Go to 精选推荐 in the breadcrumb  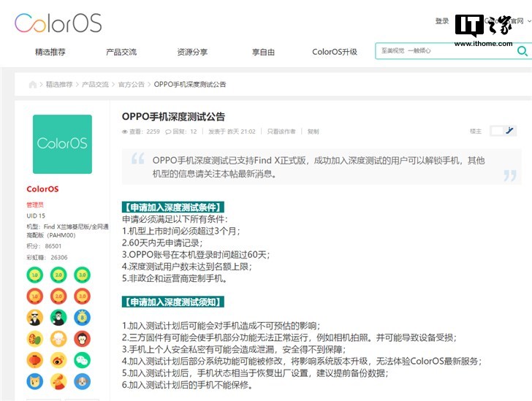click(59, 84)
